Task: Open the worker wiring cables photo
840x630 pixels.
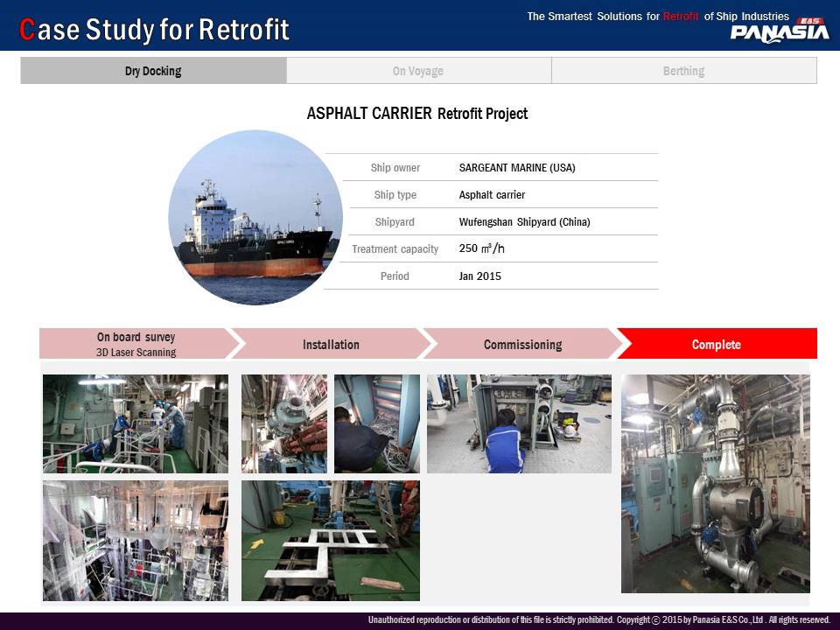Action: pos(377,423)
